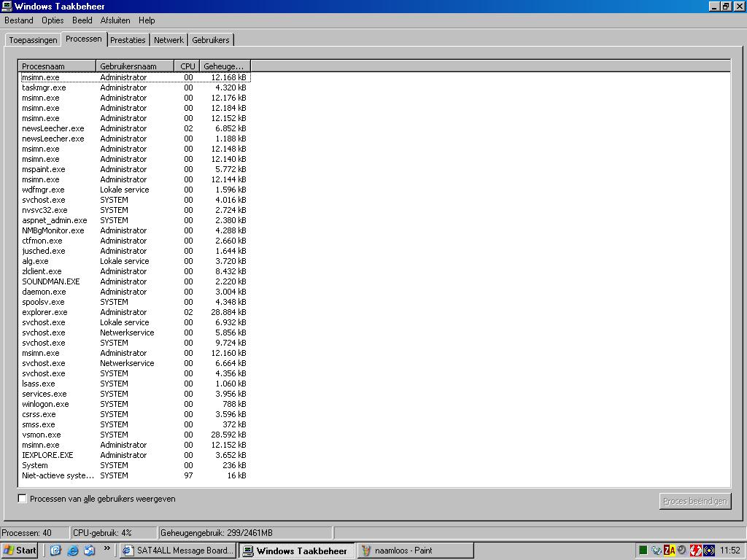Image resolution: width=747 pixels, height=560 pixels.
Task: Switch to the Toepassingen tab
Action: 33,40
